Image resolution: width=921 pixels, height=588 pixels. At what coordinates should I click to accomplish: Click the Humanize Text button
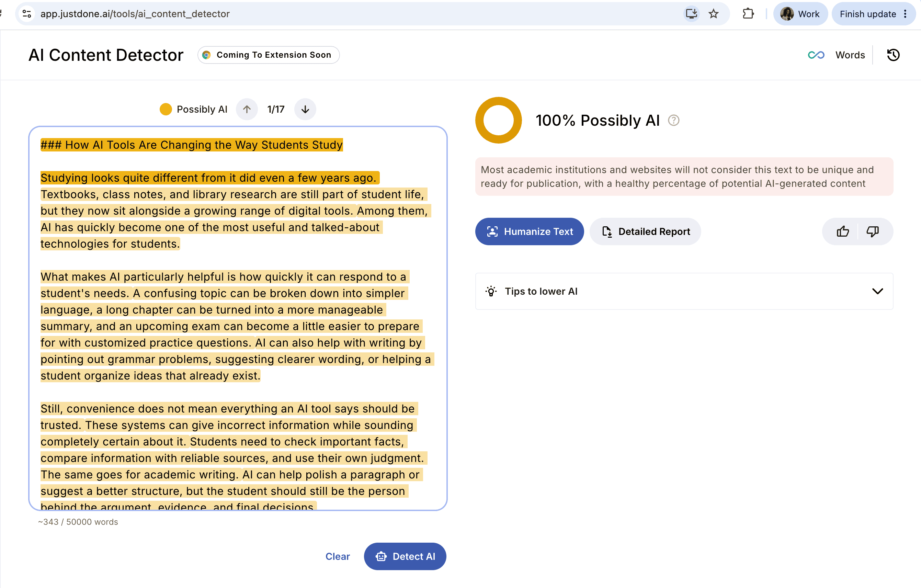[529, 231]
